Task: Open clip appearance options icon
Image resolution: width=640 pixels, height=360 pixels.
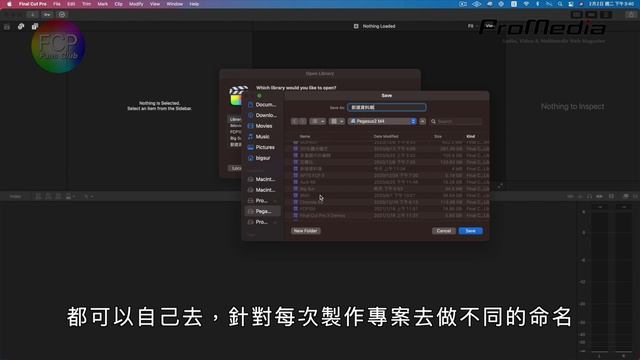Action: pos(611,197)
